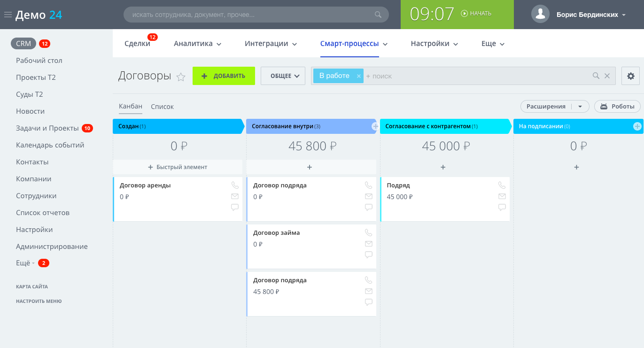Clear the filter field with X icon
The width and height of the screenshot is (644, 348).
click(x=607, y=76)
